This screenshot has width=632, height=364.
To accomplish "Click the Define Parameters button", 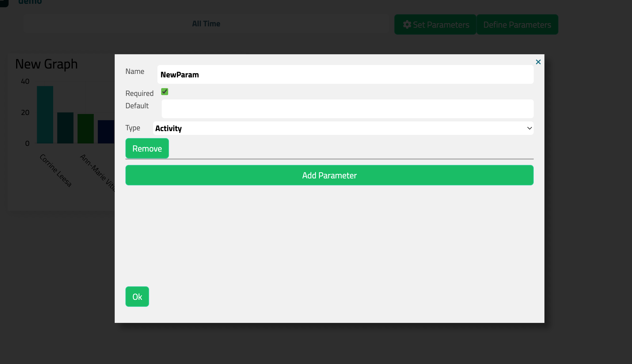I will click(x=517, y=24).
